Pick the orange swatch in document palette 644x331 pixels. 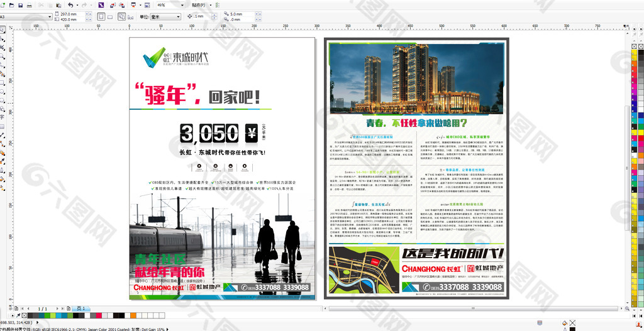(x=133, y=315)
